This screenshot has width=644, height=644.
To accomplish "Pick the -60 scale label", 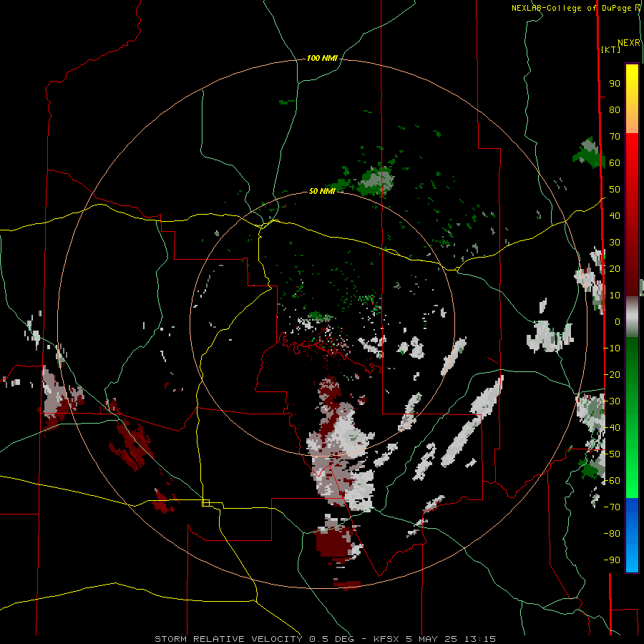I will [x=612, y=481].
